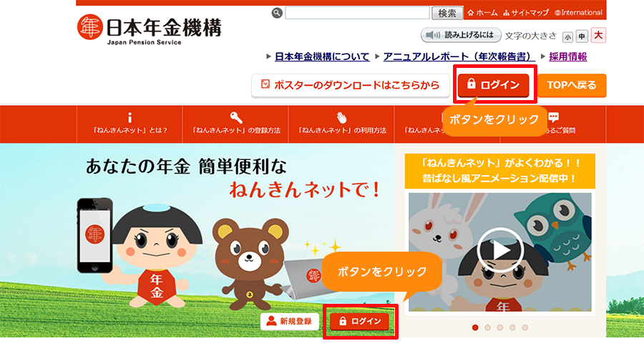Click the 検索 search button
Screen dimensions: 644x351
pos(447,13)
